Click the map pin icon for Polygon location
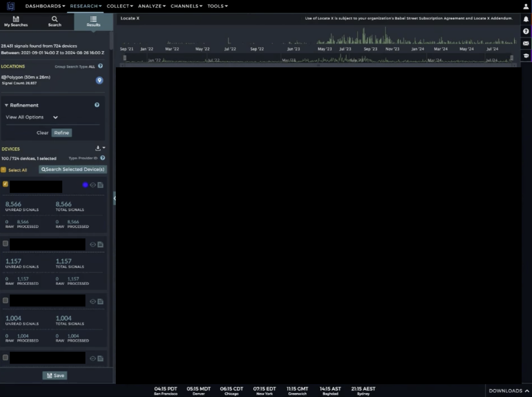Screen dimensions: 532x397 tap(99, 80)
